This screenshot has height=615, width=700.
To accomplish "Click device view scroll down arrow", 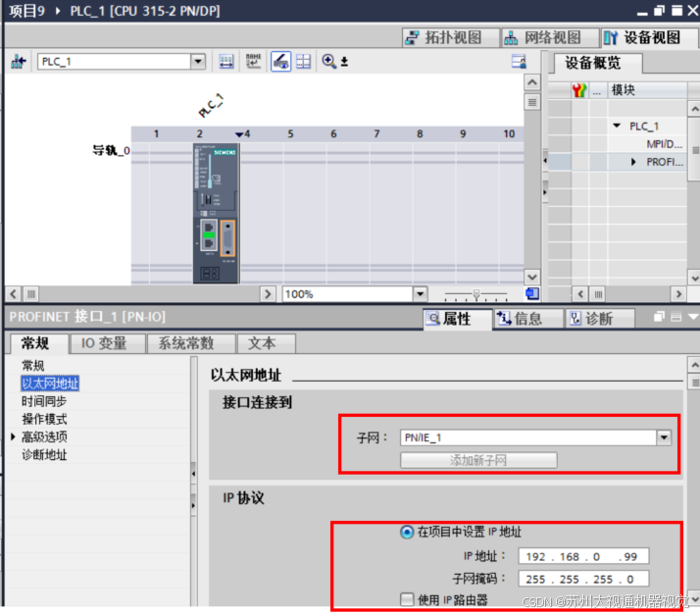I will click(532, 277).
